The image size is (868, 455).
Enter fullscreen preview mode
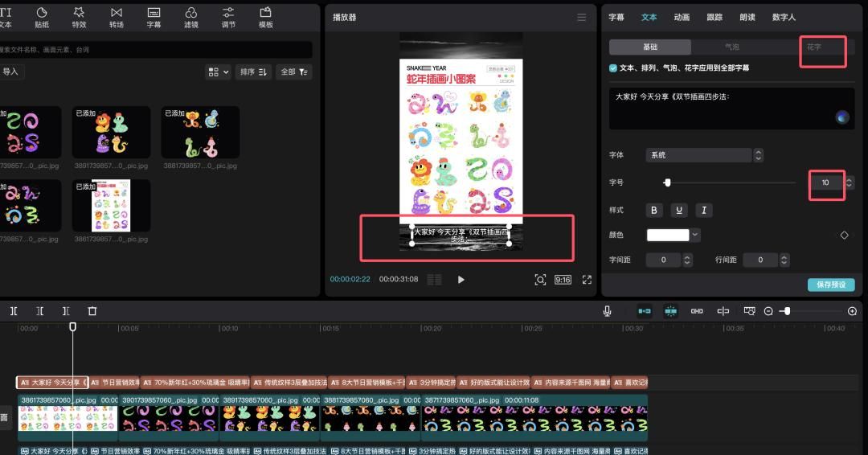click(587, 280)
